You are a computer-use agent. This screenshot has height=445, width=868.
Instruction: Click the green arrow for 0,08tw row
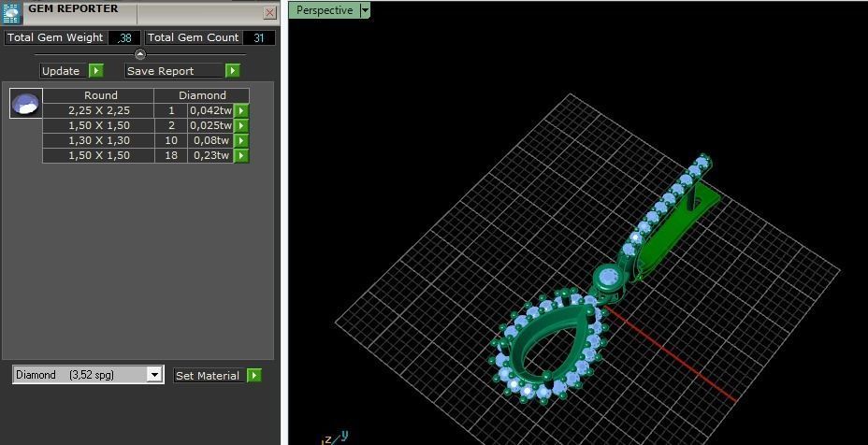240,140
